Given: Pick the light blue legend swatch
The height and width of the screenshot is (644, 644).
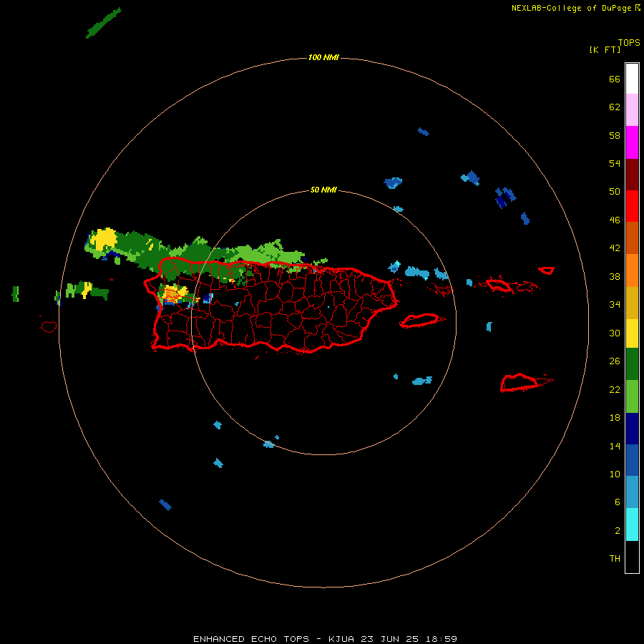Looking at the screenshot, I should (632, 492).
